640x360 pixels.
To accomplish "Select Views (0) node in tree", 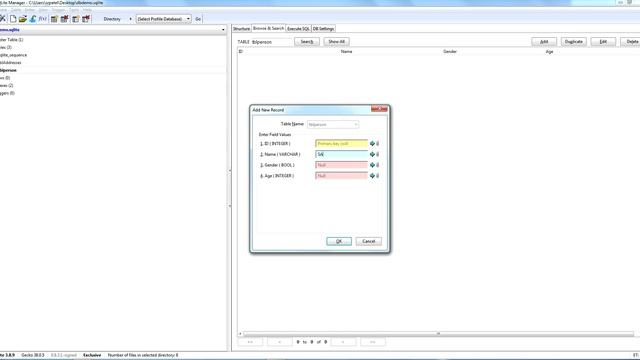I will click(x=5, y=78).
